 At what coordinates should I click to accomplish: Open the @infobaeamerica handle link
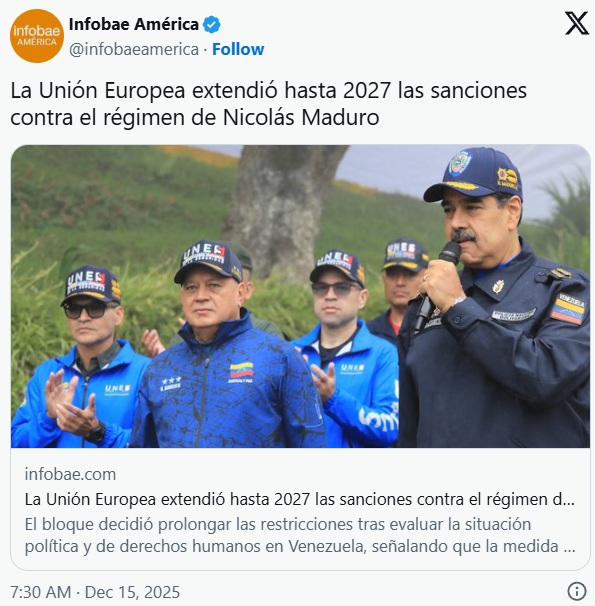tap(134, 49)
